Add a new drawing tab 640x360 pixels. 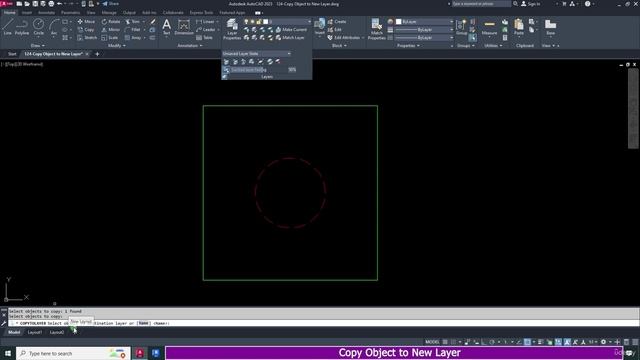pyautogui.click(x=97, y=54)
